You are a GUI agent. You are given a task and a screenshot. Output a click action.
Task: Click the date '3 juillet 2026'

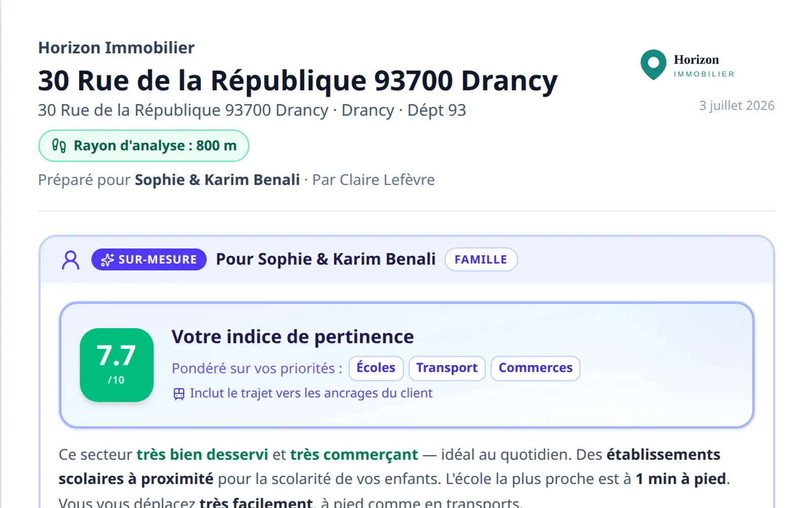tap(737, 106)
